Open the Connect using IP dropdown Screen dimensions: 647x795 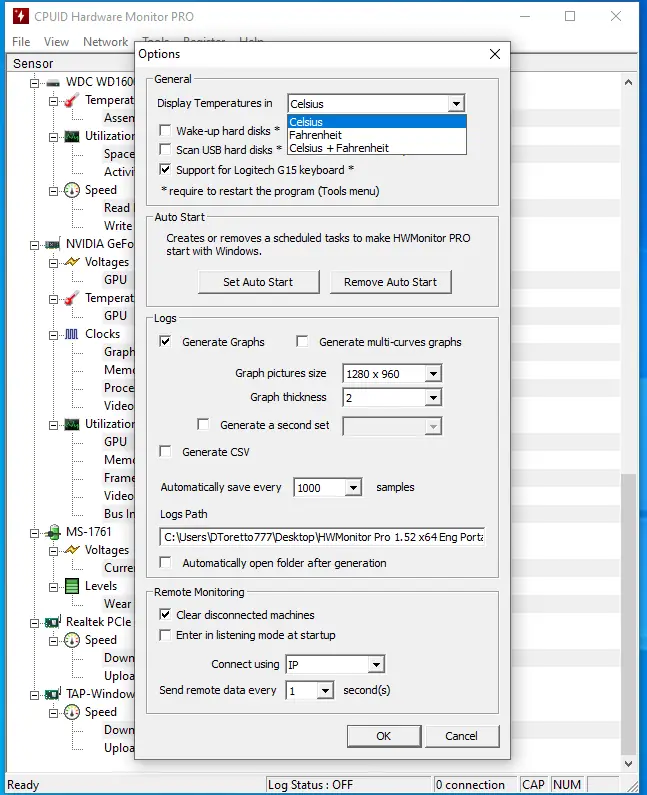[376, 664]
